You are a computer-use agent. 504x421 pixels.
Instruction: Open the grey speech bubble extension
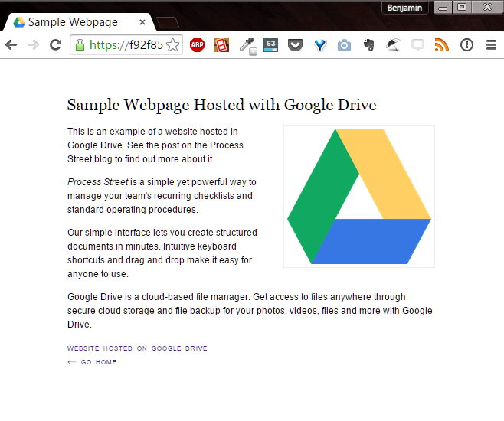417,45
